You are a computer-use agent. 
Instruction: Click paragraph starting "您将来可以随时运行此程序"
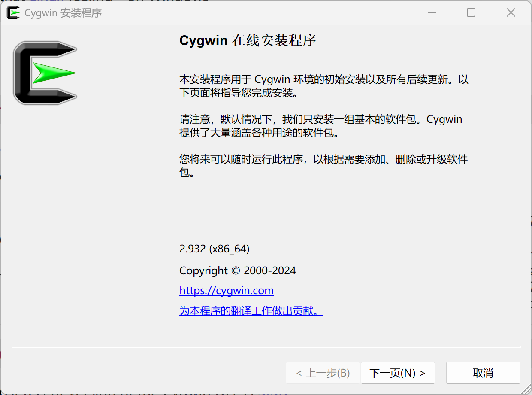323,166
